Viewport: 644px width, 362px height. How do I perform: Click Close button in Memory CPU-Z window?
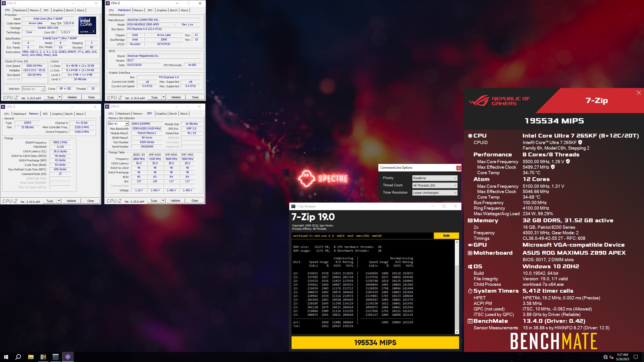[91, 201]
